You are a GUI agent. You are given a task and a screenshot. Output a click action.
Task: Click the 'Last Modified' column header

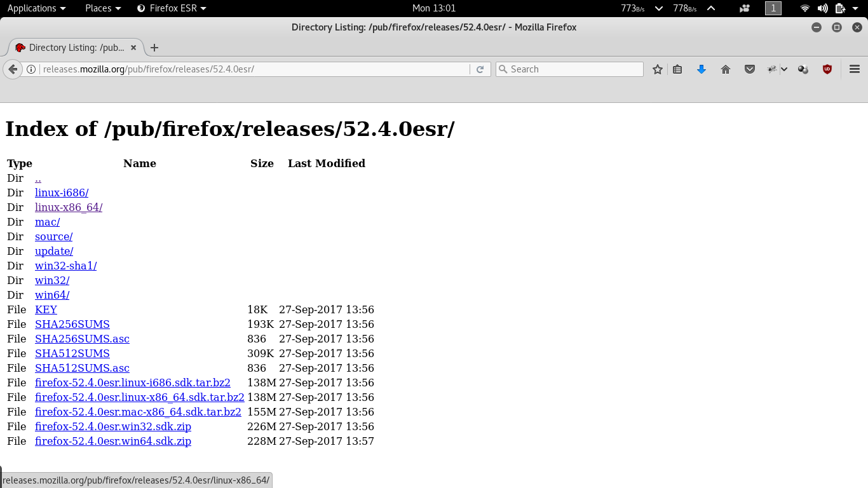pos(327,163)
